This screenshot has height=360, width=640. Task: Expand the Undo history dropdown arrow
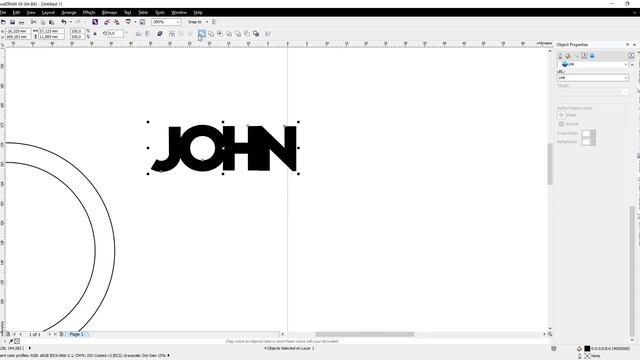click(70, 22)
